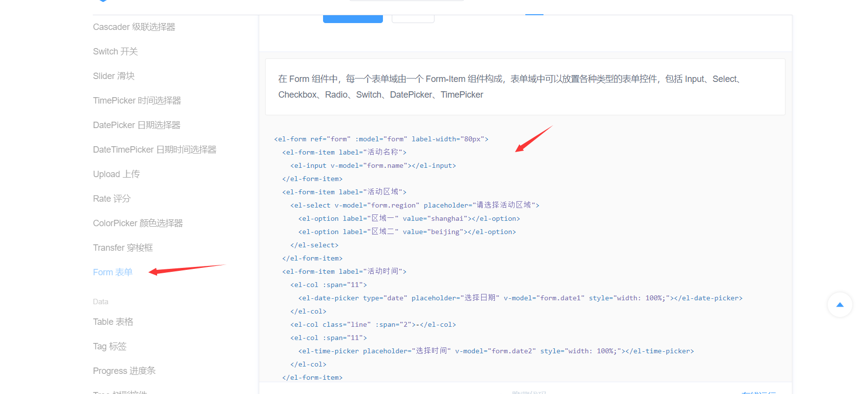Click the blue primary button in demo
The image size is (868, 394).
coord(353,19)
